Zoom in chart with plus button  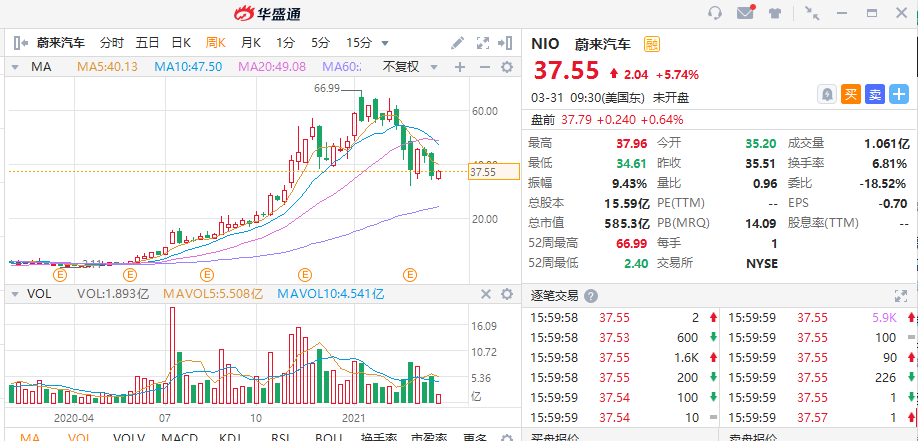point(460,67)
